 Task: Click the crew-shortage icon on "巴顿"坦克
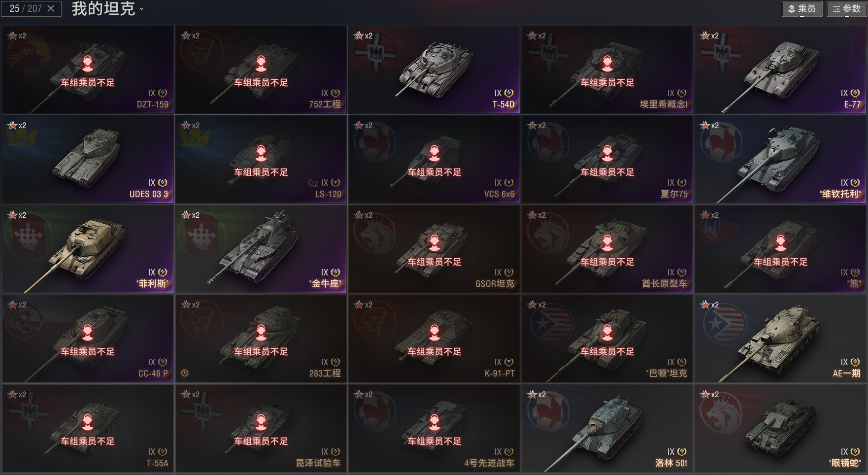607,333
